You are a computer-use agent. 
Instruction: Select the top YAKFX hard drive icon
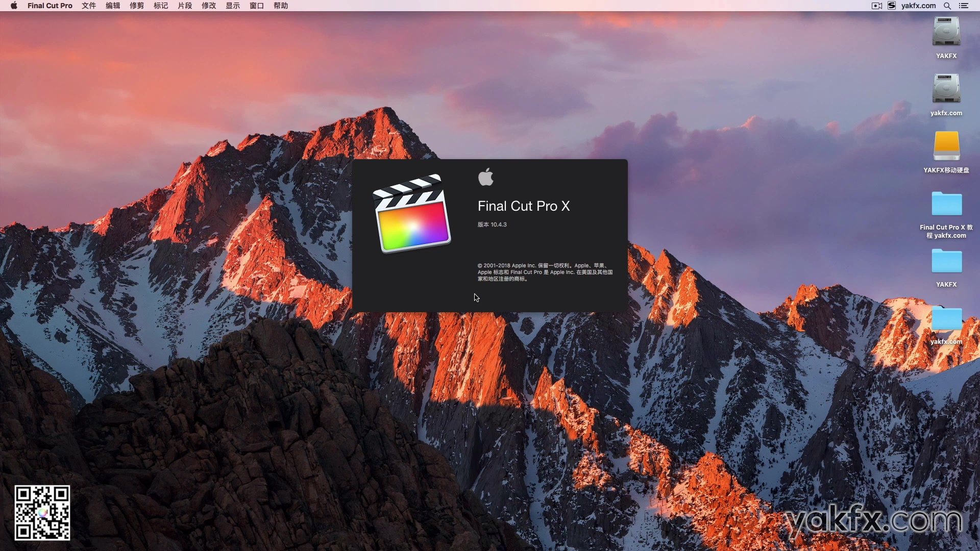click(x=946, y=32)
